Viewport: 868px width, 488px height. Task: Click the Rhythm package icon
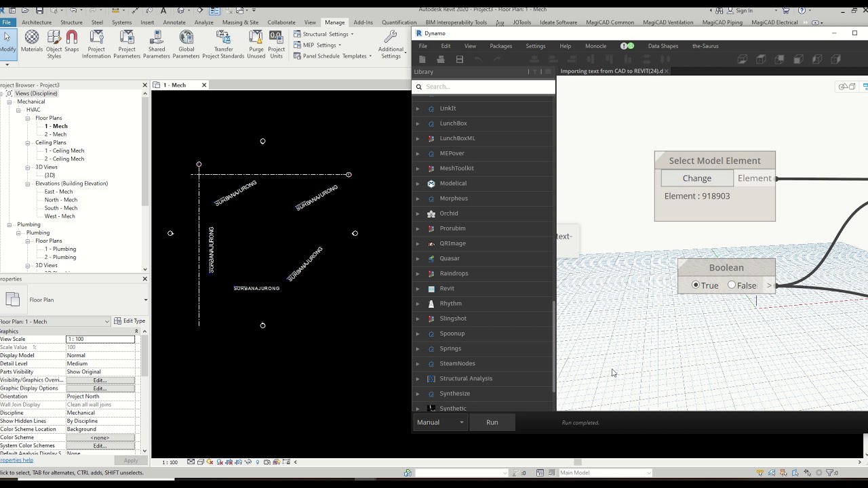(431, 304)
